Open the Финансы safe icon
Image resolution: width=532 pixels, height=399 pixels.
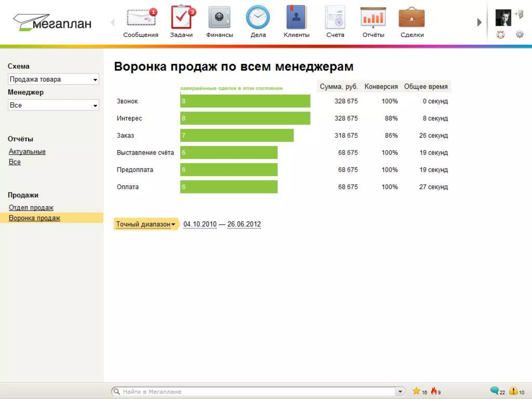tap(219, 18)
